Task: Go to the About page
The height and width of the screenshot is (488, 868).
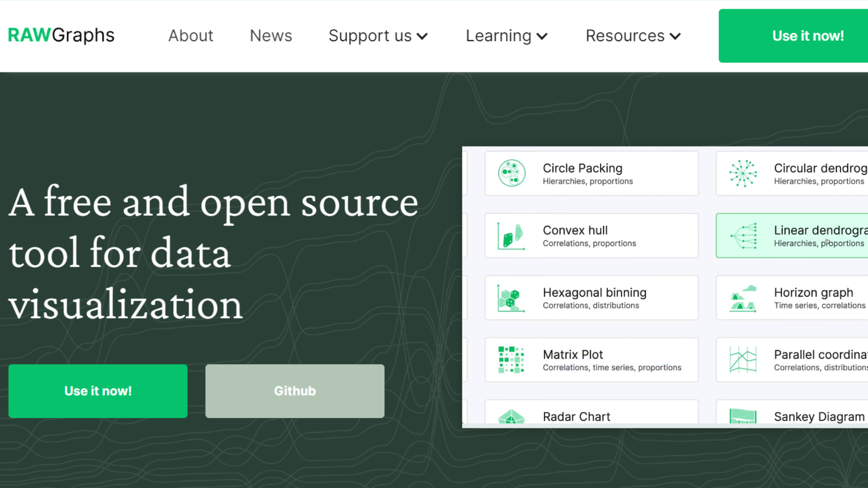Action: tap(190, 36)
